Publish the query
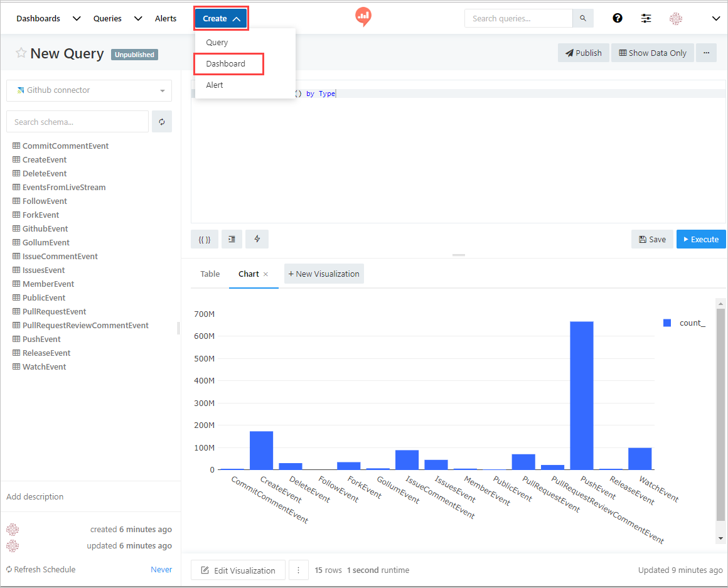The image size is (728, 588). 583,53
